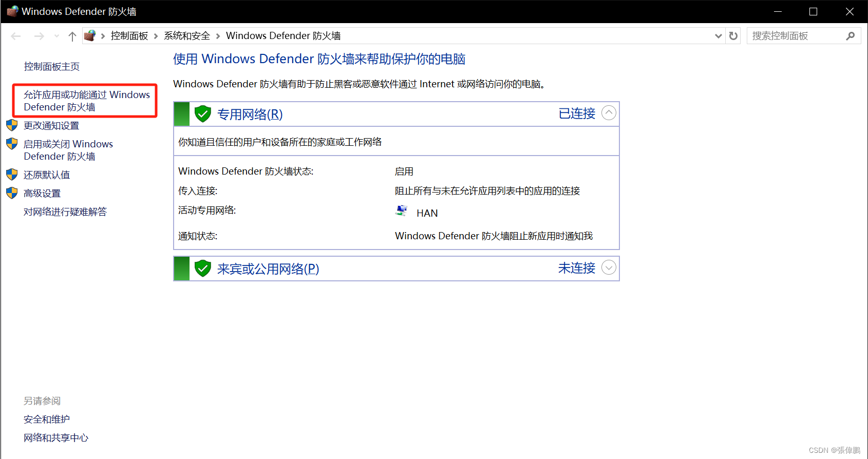Viewport: 868px width, 459px height.
Task: Open the 控制面板 breadcrumb
Action: (129, 36)
